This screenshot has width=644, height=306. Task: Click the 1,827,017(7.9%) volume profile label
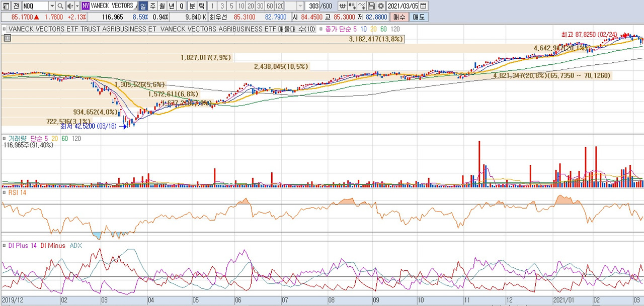pyautogui.click(x=206, y=58)
